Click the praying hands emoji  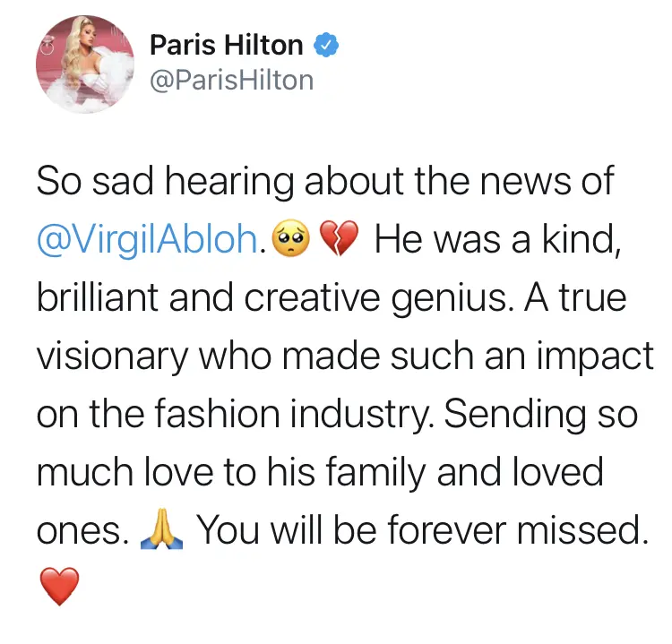(162, 532)
